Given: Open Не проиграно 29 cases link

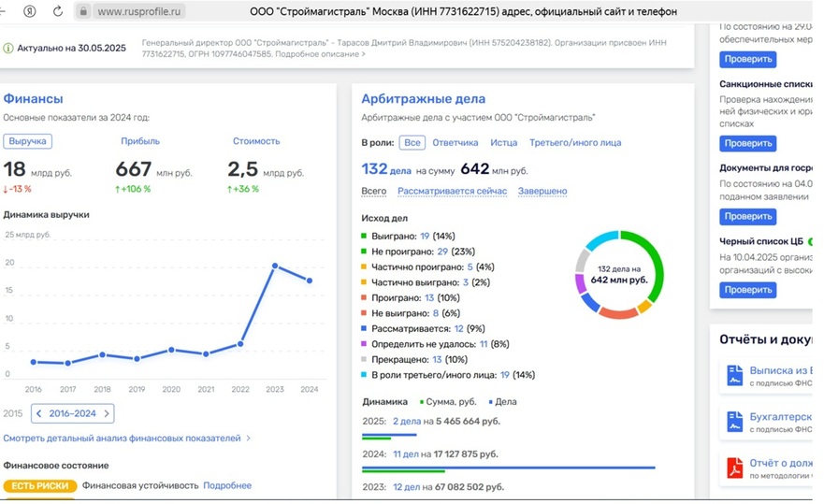Looking at the screenshot, I should coord(442,252).
